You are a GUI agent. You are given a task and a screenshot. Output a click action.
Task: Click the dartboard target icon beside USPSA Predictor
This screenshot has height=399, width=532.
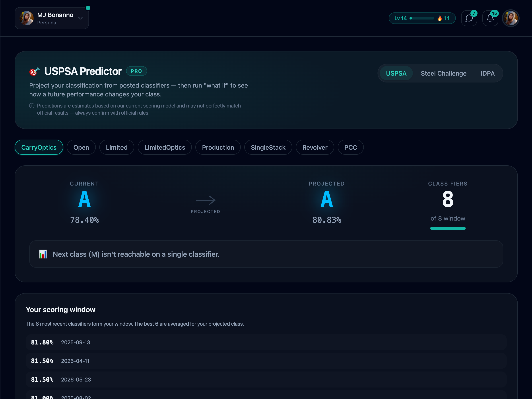34,71
